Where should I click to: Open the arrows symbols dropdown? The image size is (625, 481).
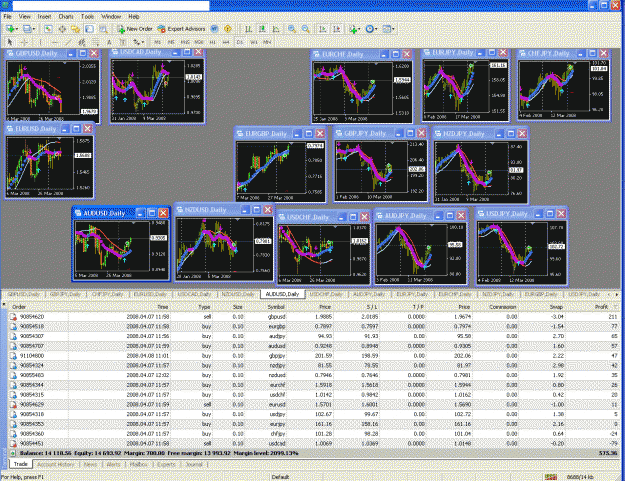(x=138, y=42)
